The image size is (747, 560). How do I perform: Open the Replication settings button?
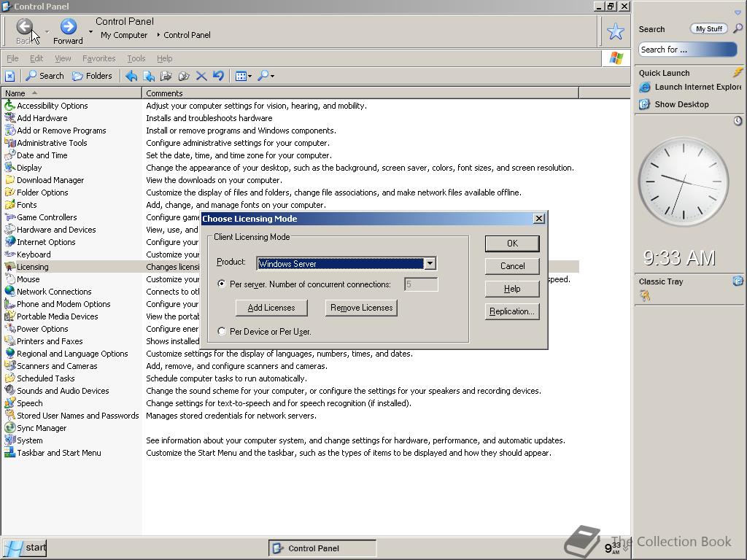point(512,311)
